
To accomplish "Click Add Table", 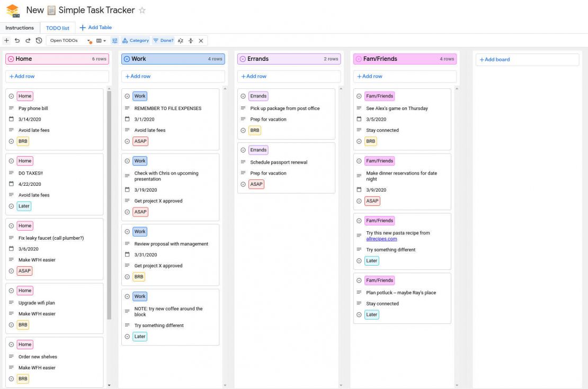I will click(x=96, y=28).
